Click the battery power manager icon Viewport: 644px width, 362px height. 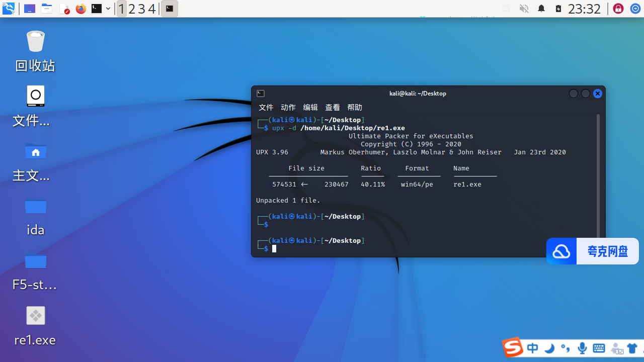click(558, 9)
